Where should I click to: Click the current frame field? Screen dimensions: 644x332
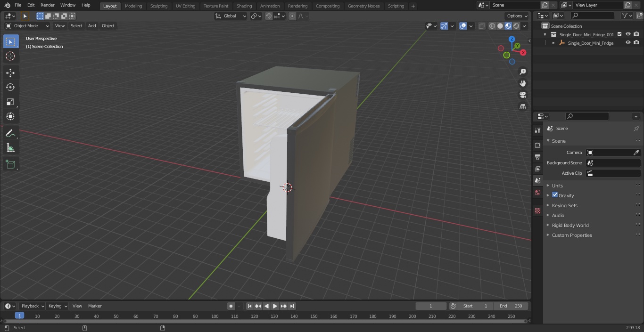(430, 306)
